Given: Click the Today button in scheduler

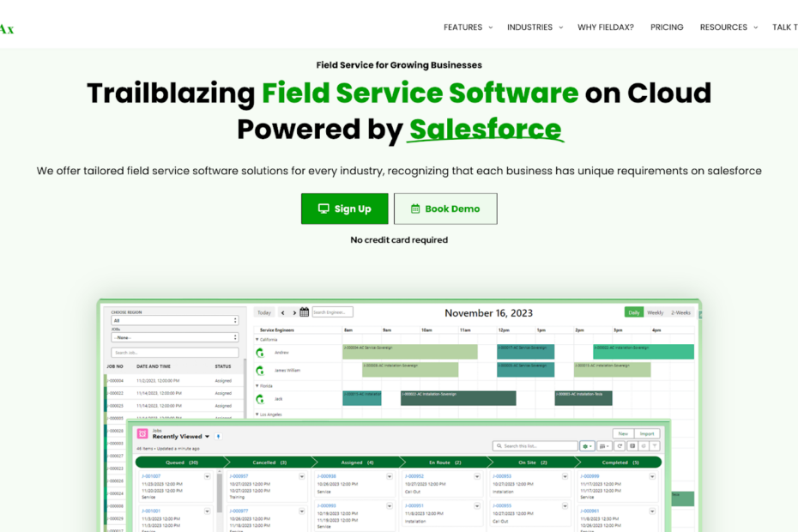Looking at the screenshot, I should (264, 312).
